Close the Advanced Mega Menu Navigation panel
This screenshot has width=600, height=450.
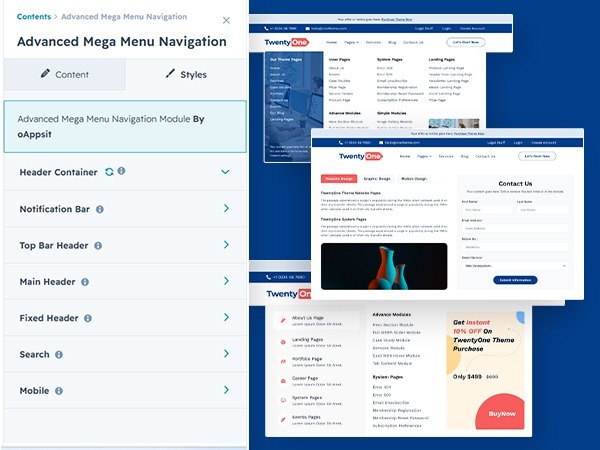(x=226, y=20)
